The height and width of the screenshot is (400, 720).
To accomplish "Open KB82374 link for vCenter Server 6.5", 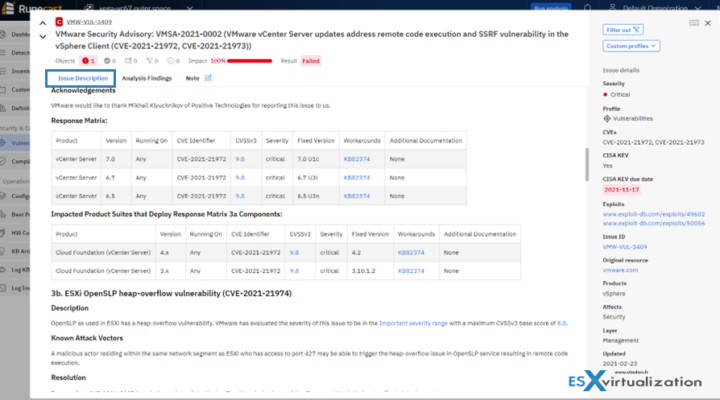I will 357,196.
